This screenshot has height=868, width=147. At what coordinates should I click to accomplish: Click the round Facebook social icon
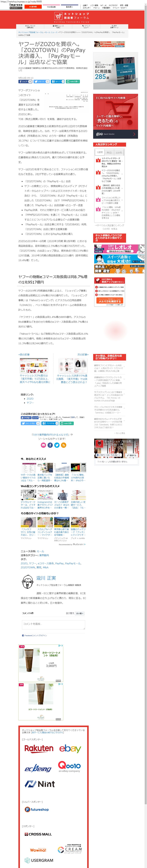click(x=50, y=445)
